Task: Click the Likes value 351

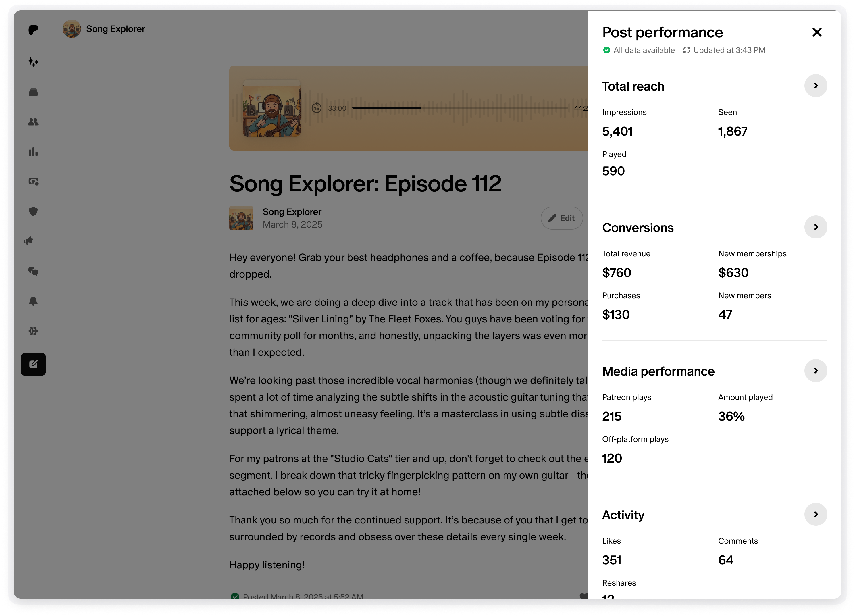Action: [x=612, y=560]
